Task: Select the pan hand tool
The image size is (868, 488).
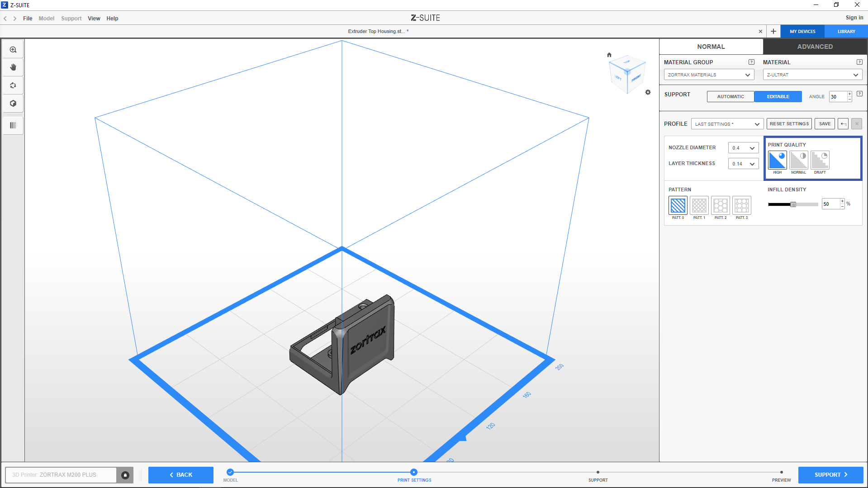Action: coord(13,67)
